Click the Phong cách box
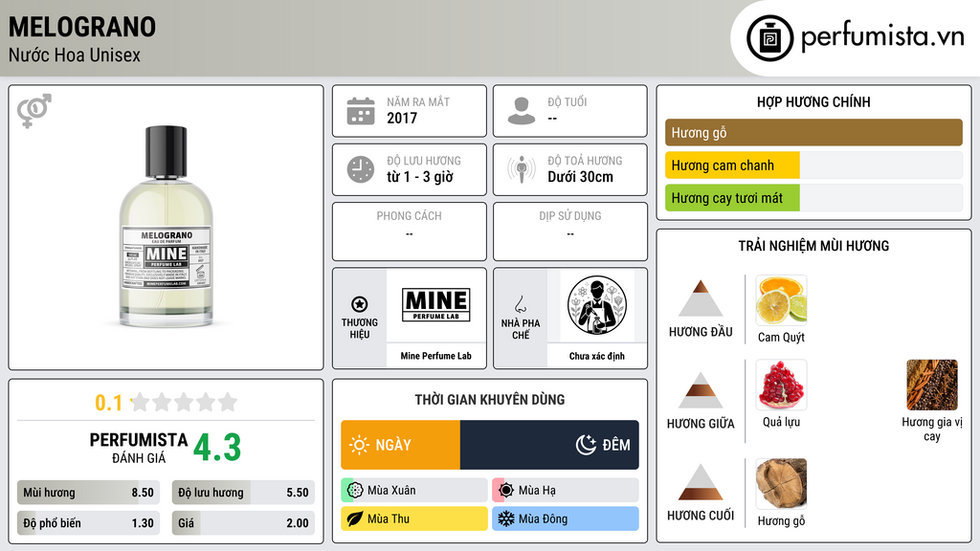The image size is (980, 551). pos(410,231)
